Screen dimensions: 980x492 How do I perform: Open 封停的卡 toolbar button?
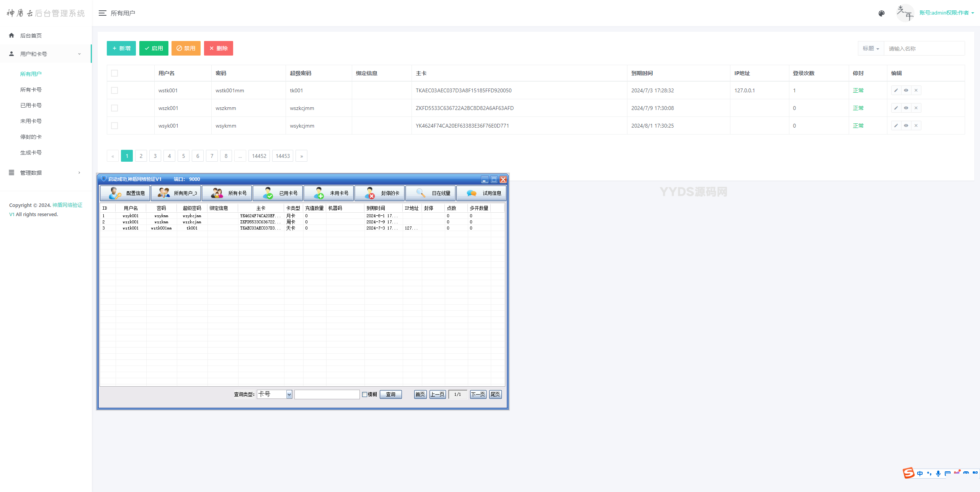(380, 193)
